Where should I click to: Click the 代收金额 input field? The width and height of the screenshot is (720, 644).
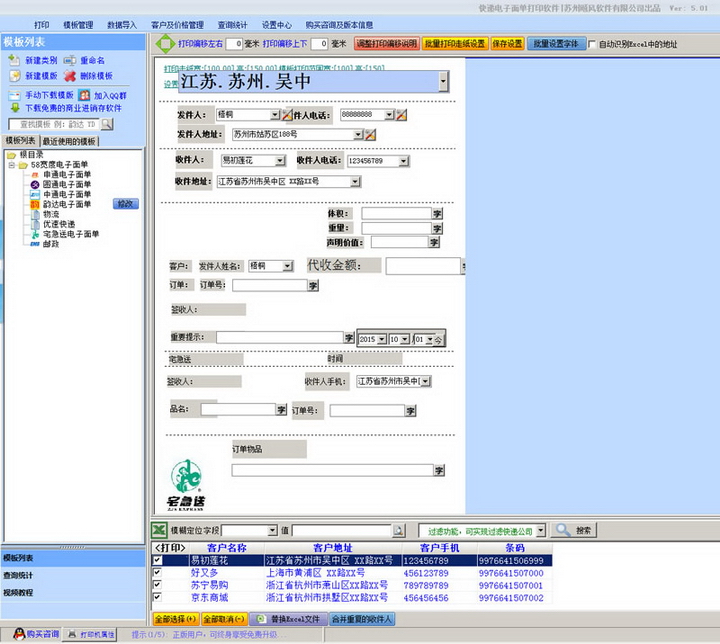[x=423, y=266]
